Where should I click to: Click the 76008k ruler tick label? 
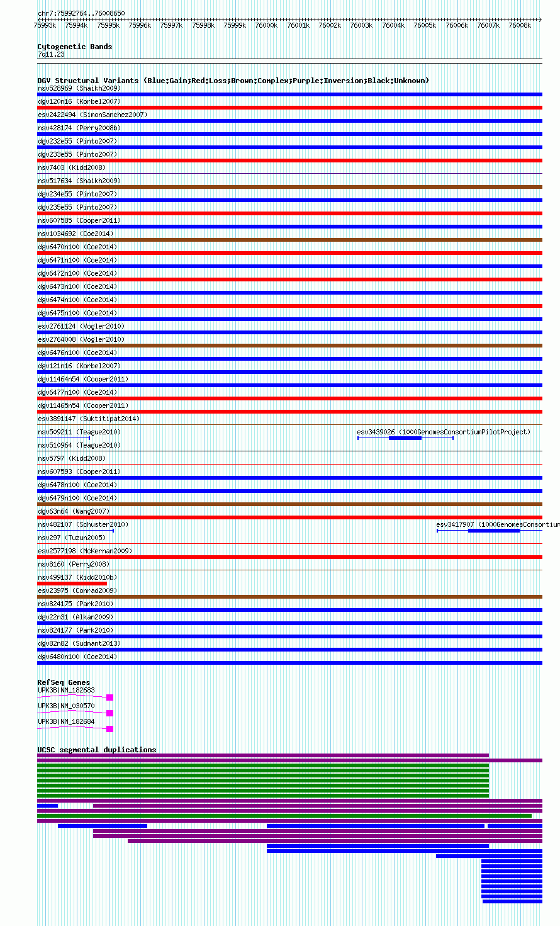[520, 25]
